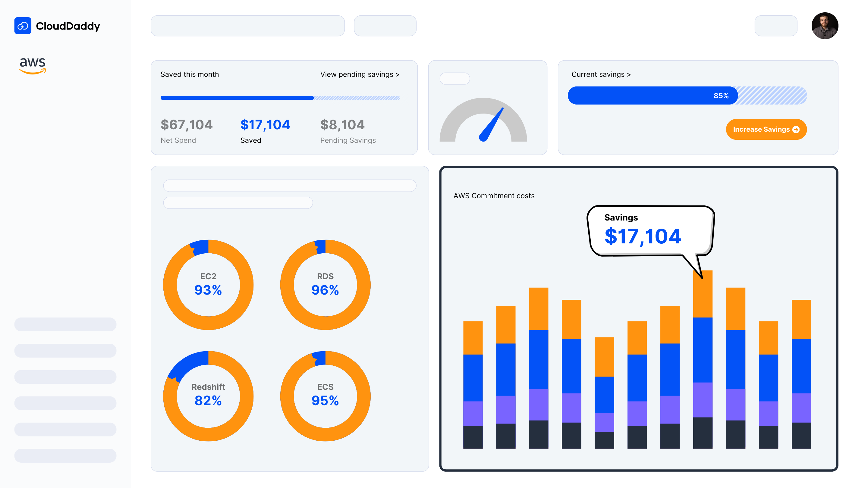
Task: Click the $17,104 Saved amount
Action: click(x=265, y=125)
